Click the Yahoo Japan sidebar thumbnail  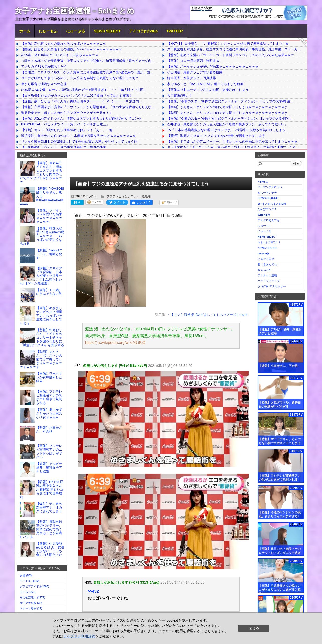click(x=27, y=256)
